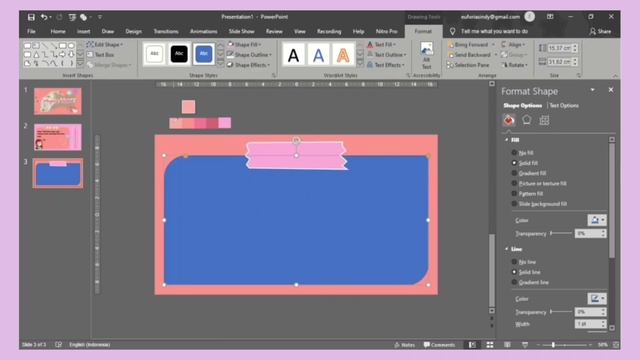The height and width of the screenshot is (360, 640).
Task: Click the Selection Pane button
Action: [468, 65]
